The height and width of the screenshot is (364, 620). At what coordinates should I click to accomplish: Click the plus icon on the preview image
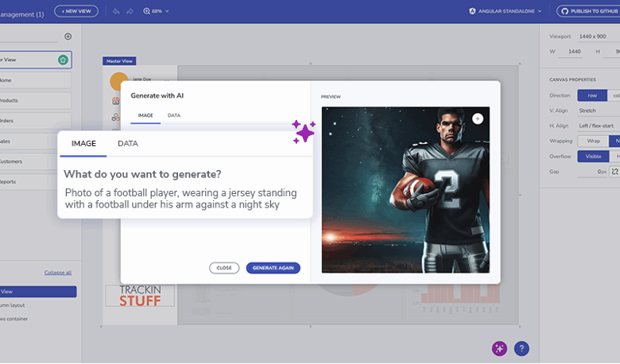coord(477,118)
